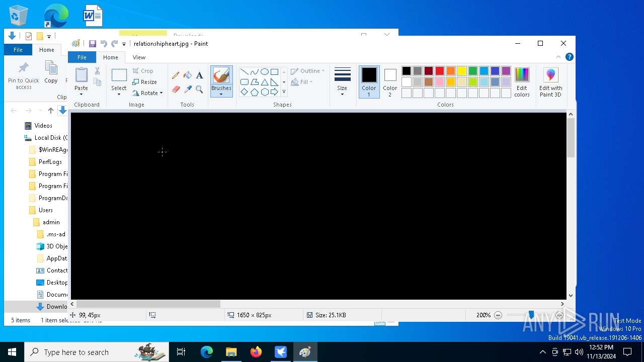Open the Rotate dropdown

(x=148, y=93)
